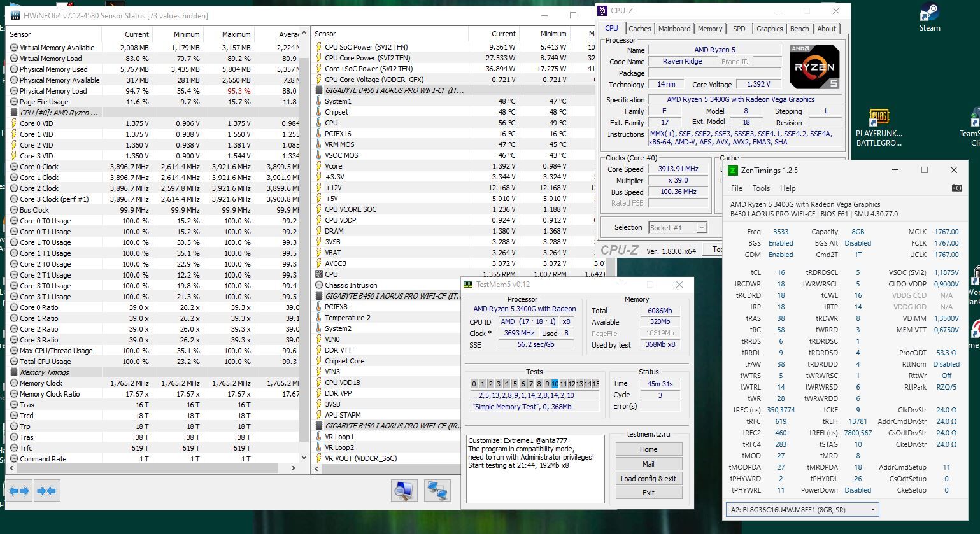Switch to the Mainboard tab in CPU-Z

pos(674,29)
